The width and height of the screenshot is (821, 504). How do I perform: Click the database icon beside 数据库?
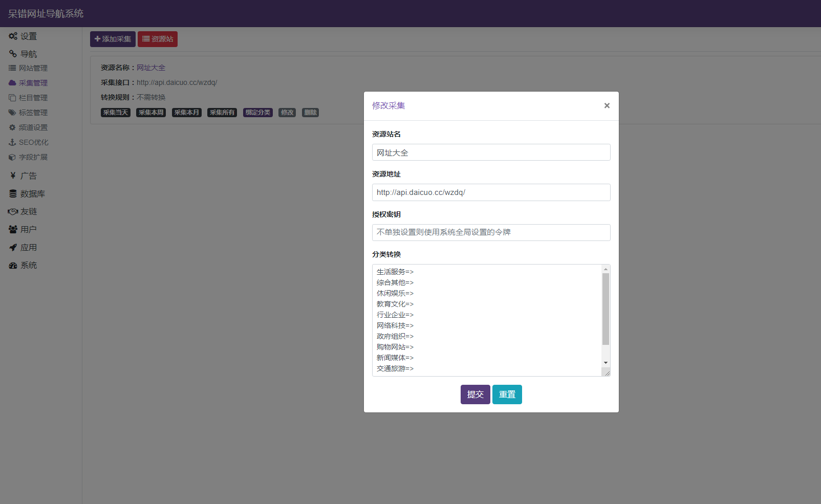pos(13,194)
